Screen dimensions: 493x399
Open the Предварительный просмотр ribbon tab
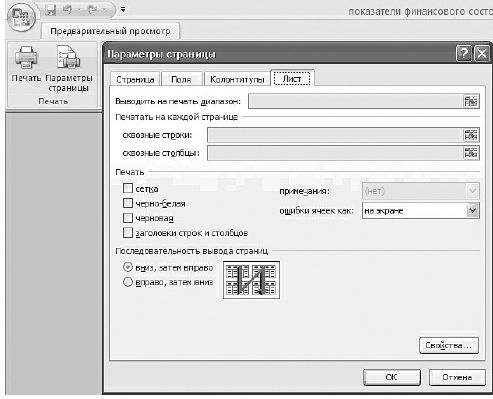coord(110,31)
